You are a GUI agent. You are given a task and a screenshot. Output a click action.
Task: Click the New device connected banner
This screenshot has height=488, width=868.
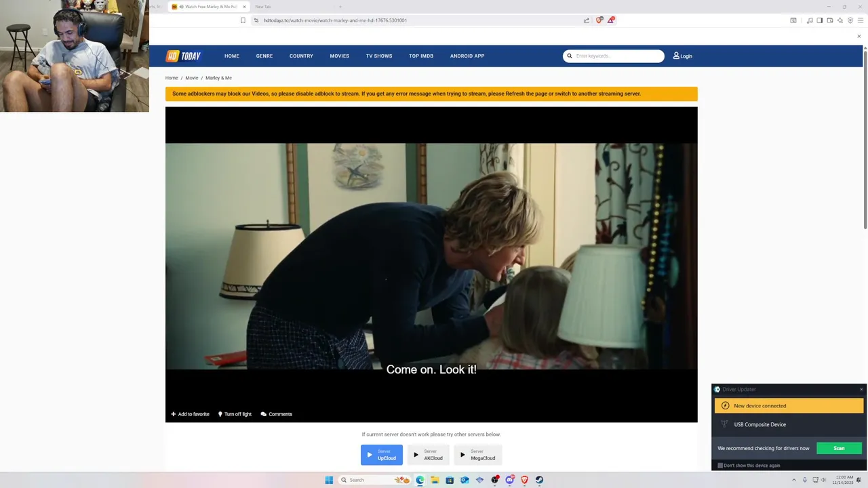pos(789,406)
